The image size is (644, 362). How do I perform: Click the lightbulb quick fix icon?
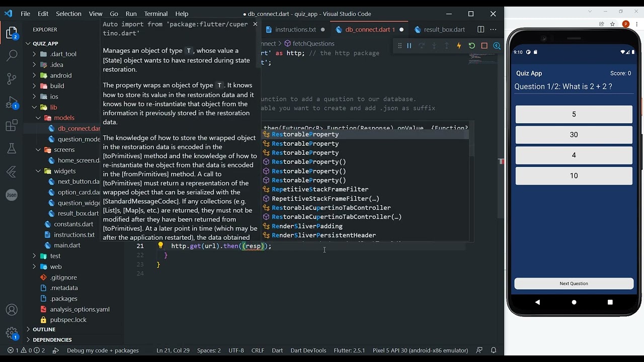point(160,246)
